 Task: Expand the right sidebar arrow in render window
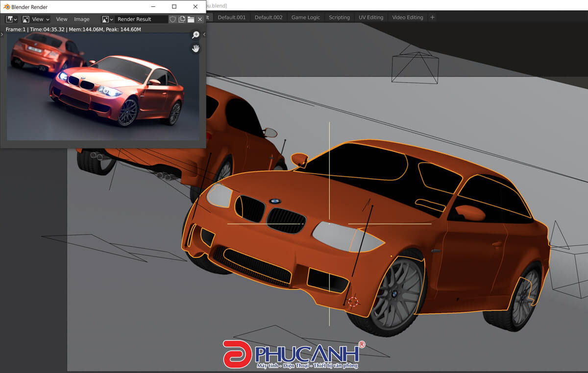tap(204, 34)
